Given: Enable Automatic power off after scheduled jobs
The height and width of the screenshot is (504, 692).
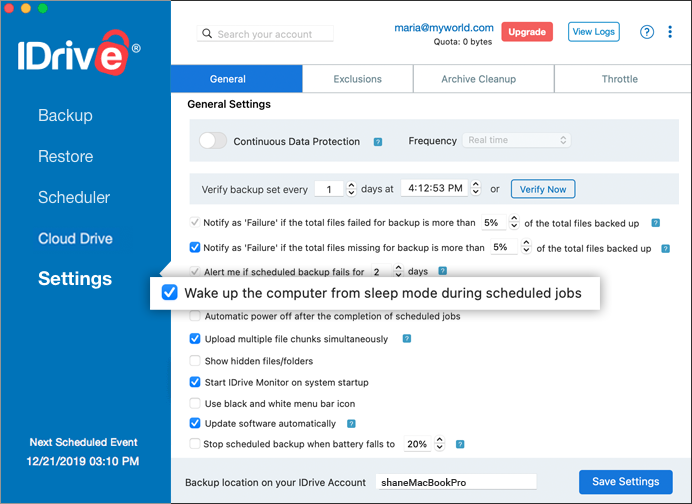Looking at the screenshot, I should [x=195, y=316].
